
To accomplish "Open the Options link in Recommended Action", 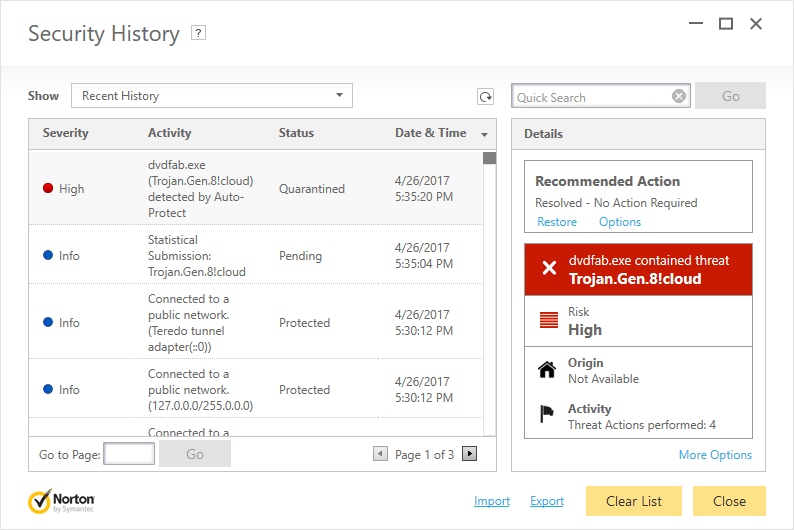I will pyautogui.click(x=620, y=222).
